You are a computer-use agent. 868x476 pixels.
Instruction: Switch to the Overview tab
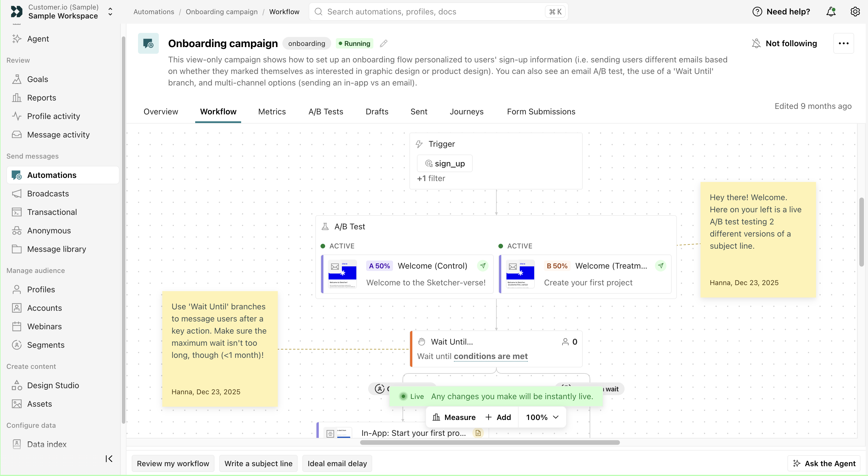pos(161,111)
